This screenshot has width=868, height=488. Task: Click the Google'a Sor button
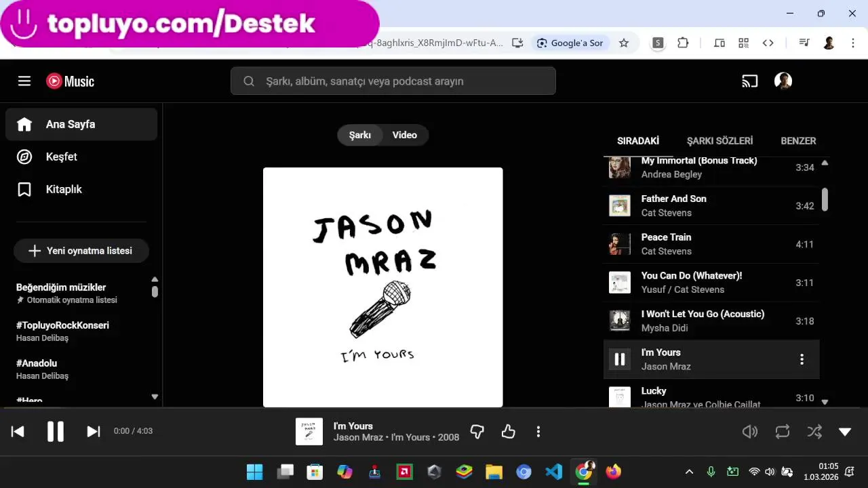(x=570, y=43)
